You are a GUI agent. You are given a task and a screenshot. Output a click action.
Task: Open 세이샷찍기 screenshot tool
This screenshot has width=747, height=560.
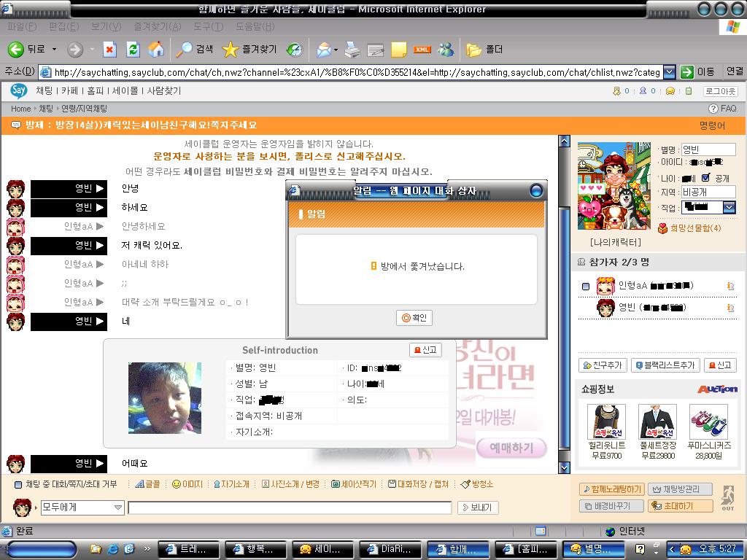tap(354, 484)
